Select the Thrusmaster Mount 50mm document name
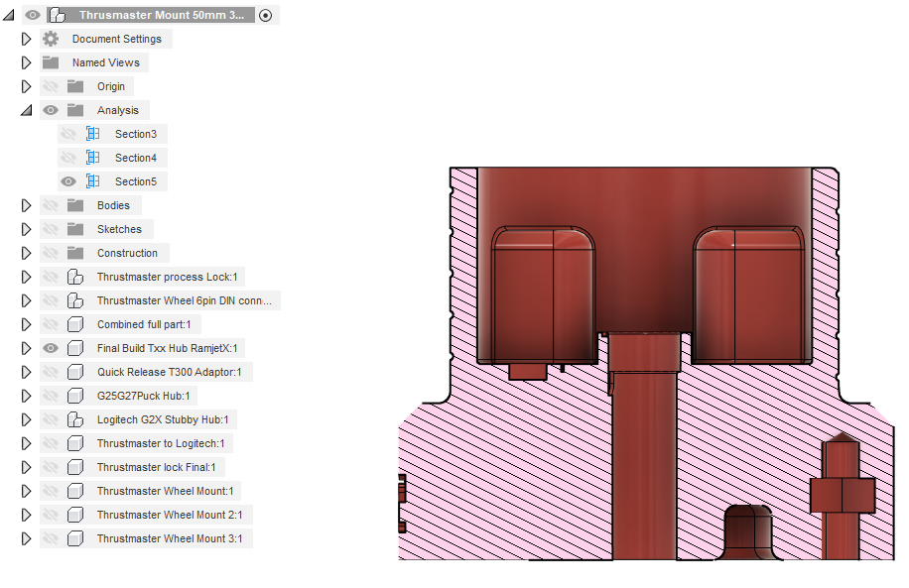 tap(162, 15)
